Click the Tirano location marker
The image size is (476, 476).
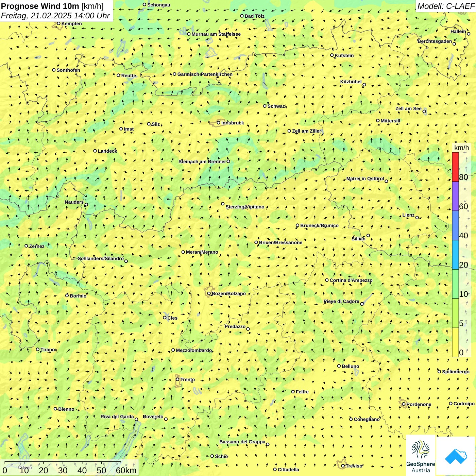click(x=38, y=349)
